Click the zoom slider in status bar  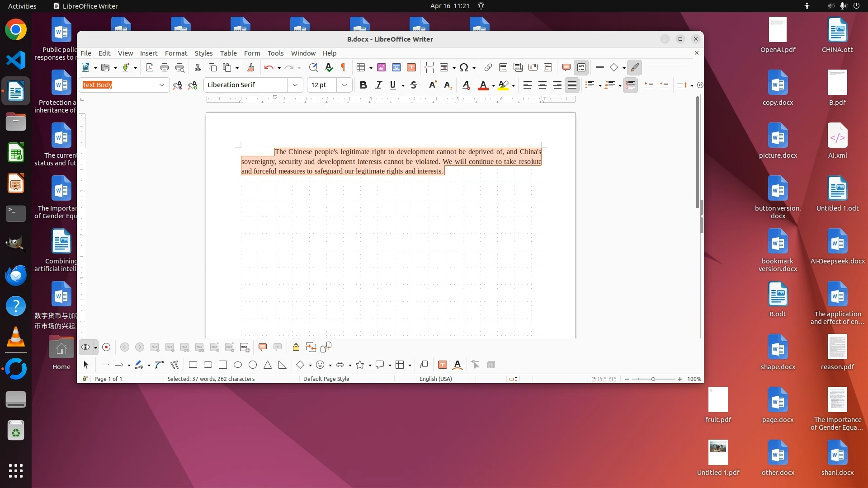[653, 379]
